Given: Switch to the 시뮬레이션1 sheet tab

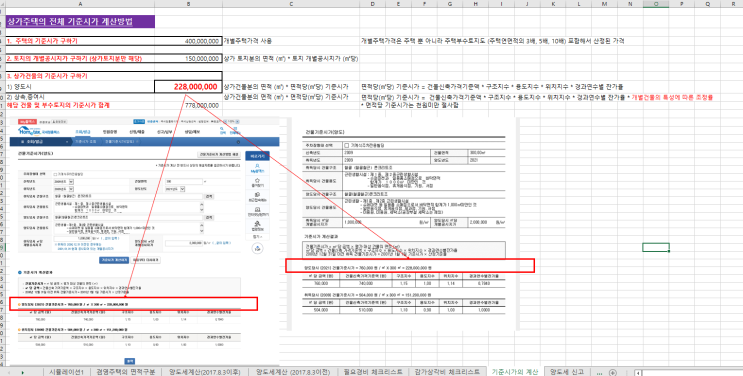Looking at the screenshot, I should [x=66, y=372].
